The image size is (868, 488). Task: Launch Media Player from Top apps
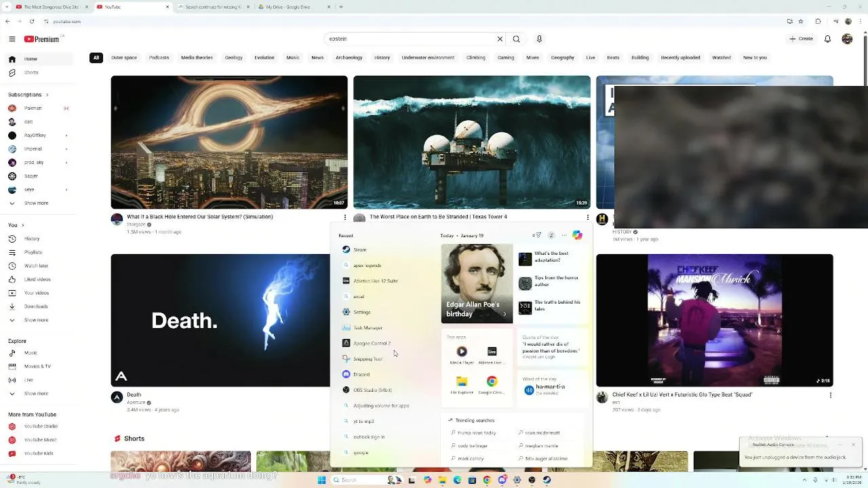[462, 355]
